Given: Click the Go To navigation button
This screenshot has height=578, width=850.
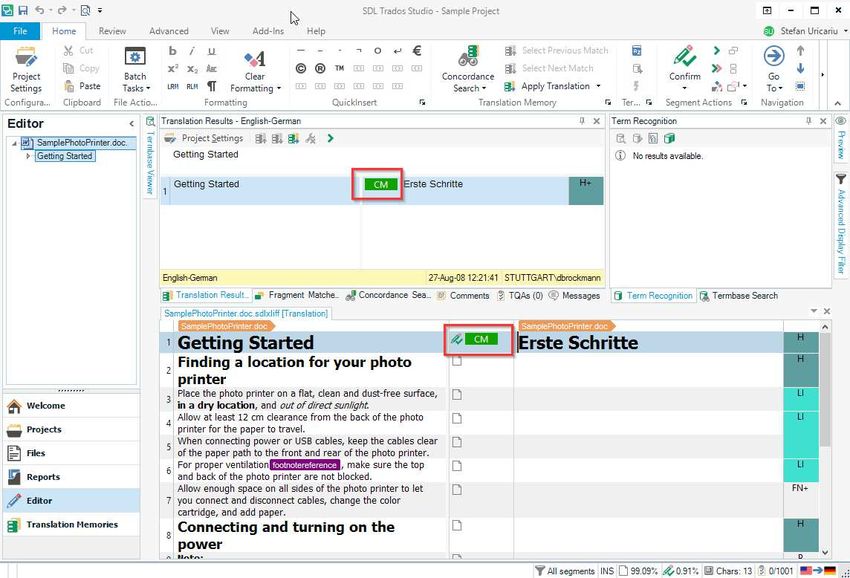Looking at the screenshot, I should pos(774,70).
